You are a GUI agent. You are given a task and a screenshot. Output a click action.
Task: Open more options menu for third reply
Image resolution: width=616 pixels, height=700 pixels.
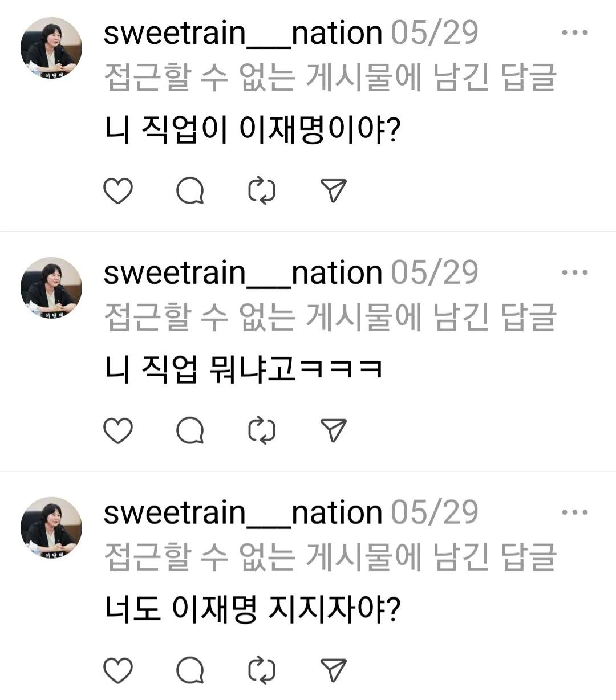point(574,512)
